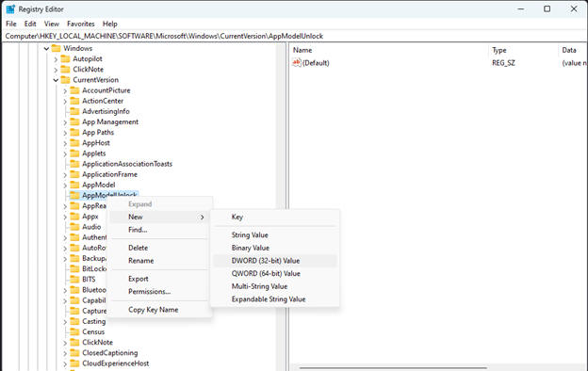Collapse the Windows tree node
Viewport: 588px width, 371px height.
(x=46, y=49)
